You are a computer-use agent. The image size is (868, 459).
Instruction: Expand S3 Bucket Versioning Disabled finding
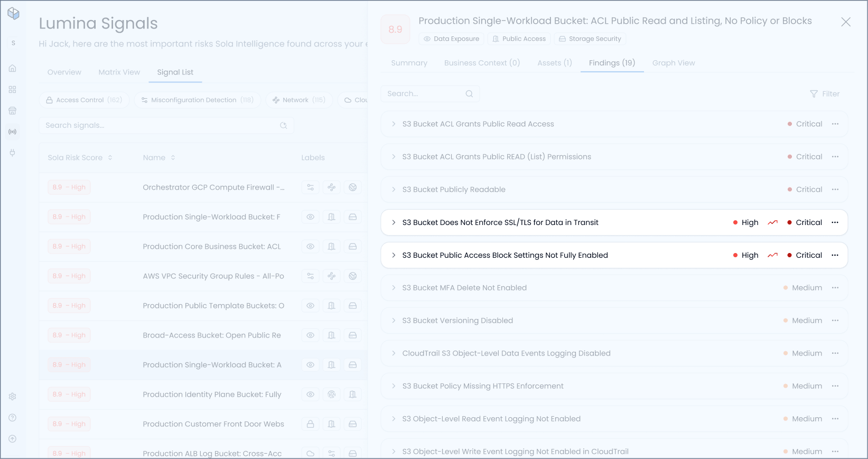394,321
